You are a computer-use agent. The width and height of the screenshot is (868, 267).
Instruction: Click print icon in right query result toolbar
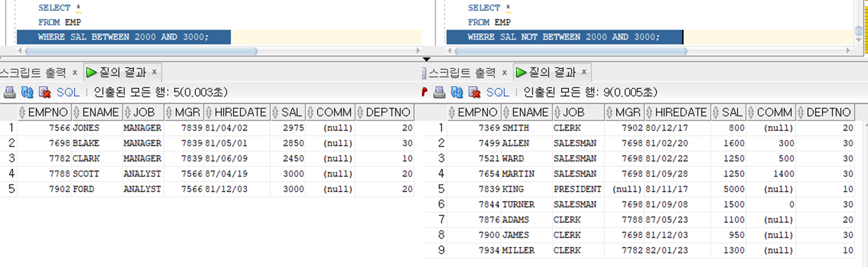click(x=439, y=92)
